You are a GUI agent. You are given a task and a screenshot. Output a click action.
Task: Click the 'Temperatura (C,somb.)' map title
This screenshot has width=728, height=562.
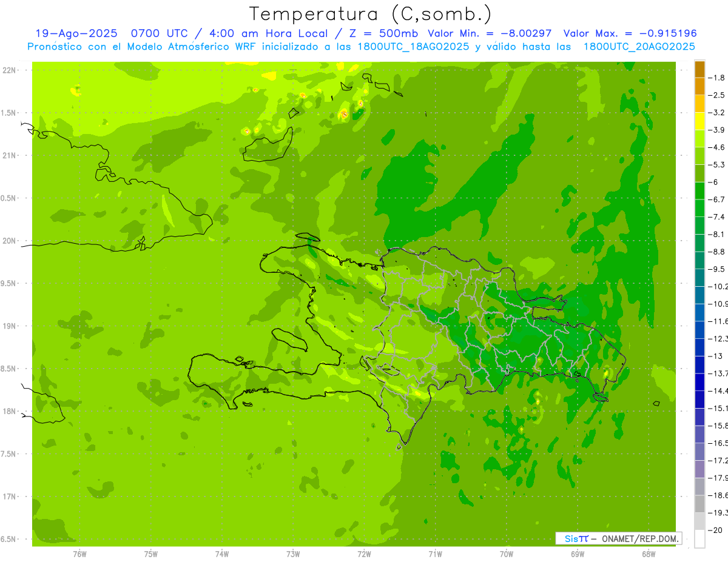point(371,14)
